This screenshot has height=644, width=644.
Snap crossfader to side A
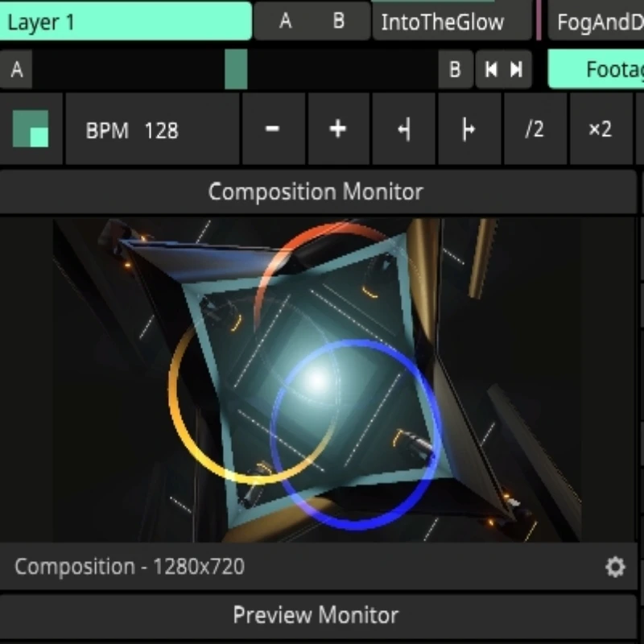tap(16, 69)
